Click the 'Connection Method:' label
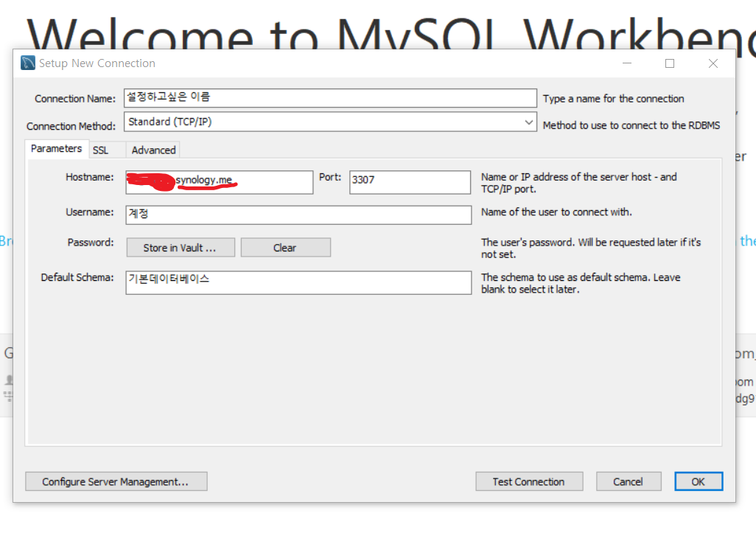The width and height of the screenshot is (756, 547). (x=71, y=126)
